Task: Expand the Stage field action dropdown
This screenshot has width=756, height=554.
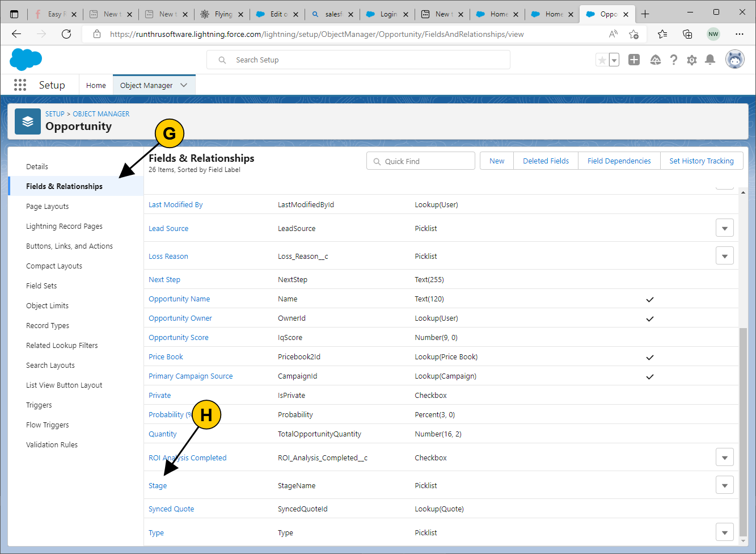Action: (724, 485)
